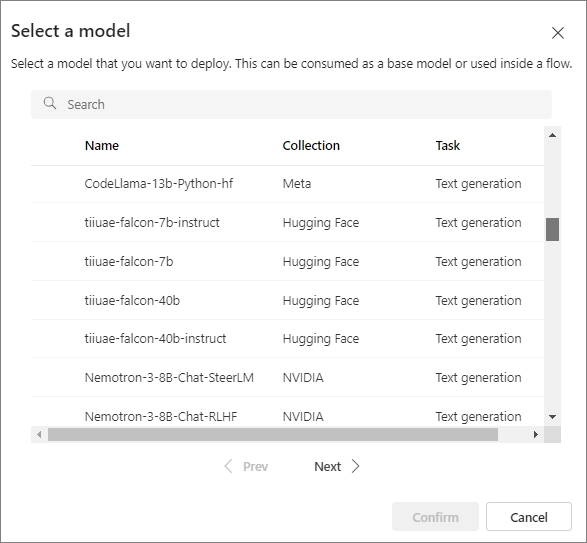Click the scroll up arrow of the list
This screenshot has width=587, height=543.
(x=552, y=135)
